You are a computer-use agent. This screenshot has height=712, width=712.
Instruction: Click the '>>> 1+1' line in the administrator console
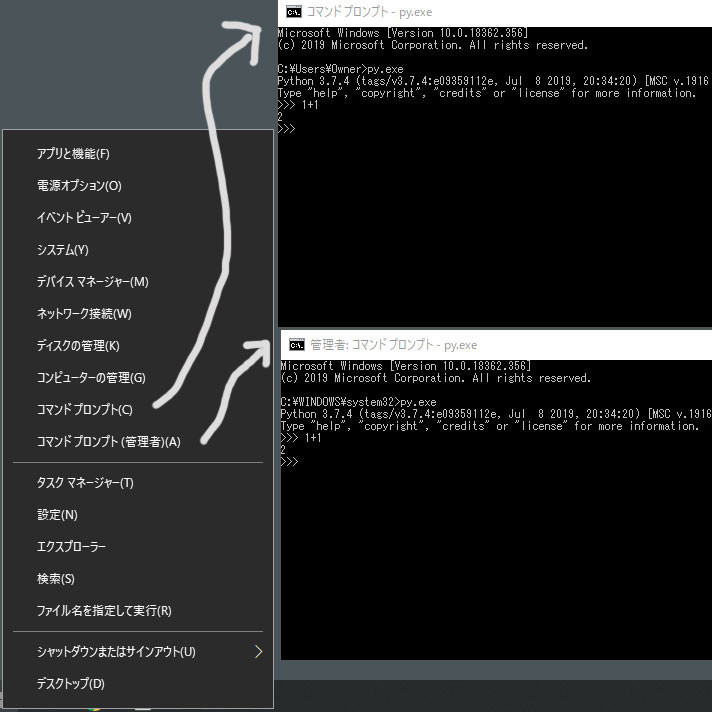pos(301,438)
